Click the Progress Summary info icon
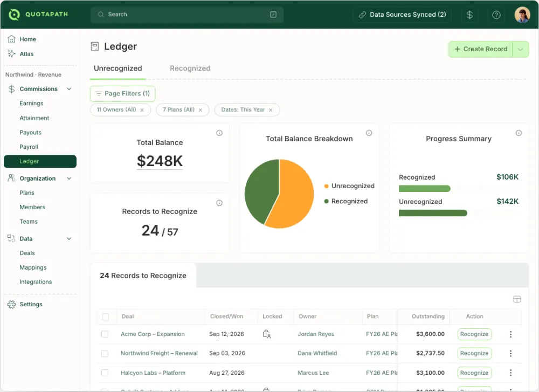The image size is (539, 392). 519,133
